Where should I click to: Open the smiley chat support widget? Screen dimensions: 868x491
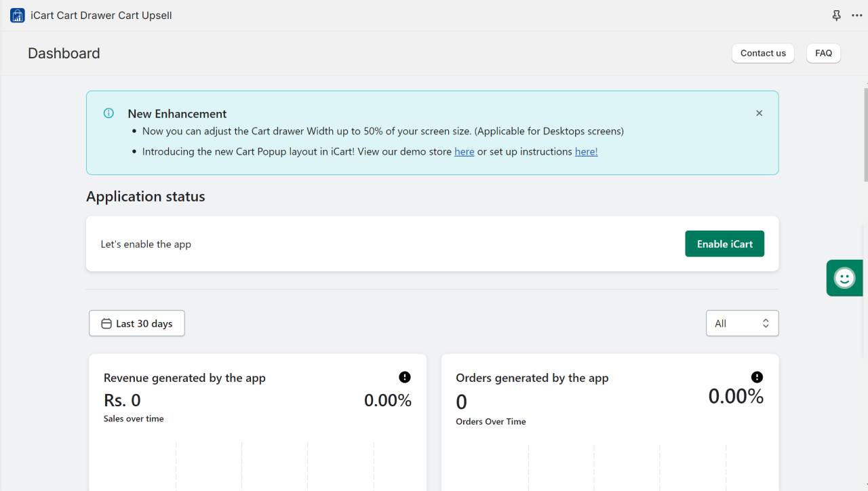(844, 278)
